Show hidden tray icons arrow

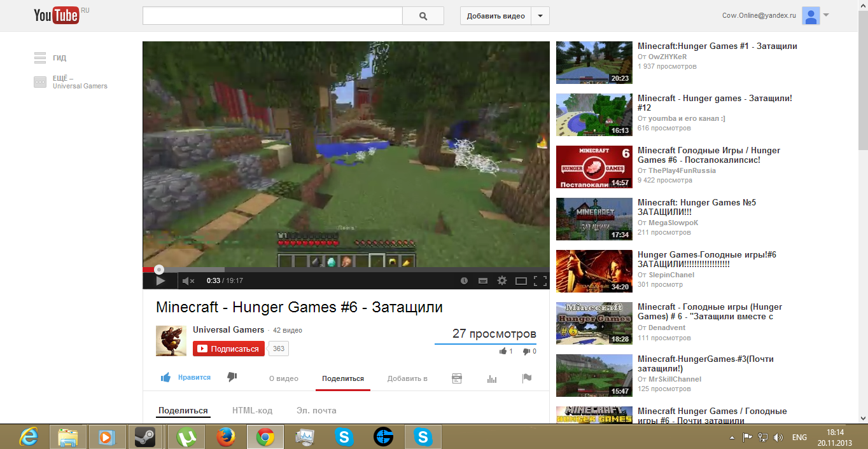[x=732, y=438]
